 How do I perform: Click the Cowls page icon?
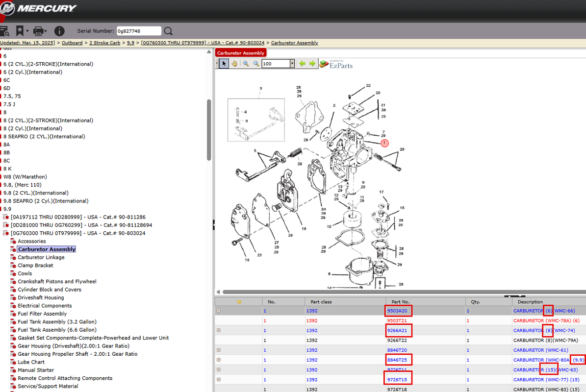13,273
